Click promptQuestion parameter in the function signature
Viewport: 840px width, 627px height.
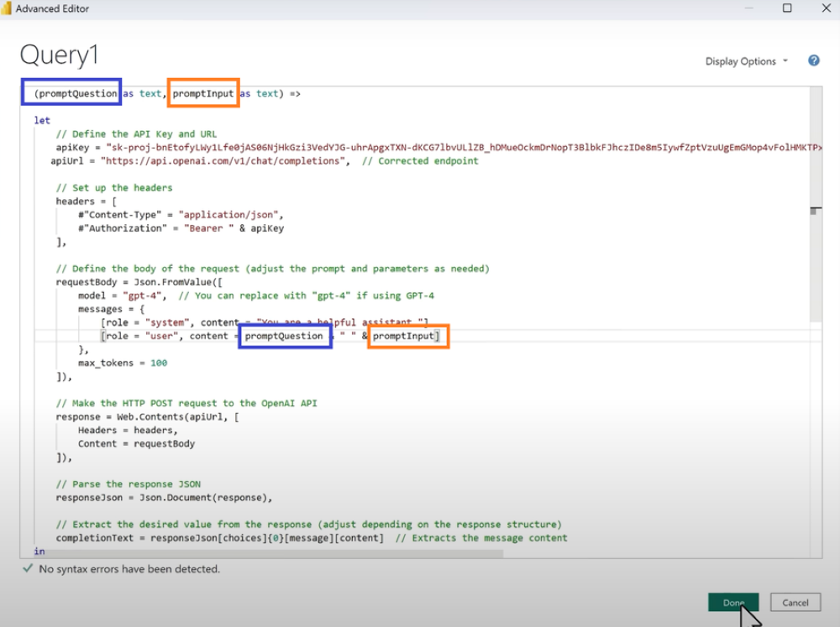[77, 94]
